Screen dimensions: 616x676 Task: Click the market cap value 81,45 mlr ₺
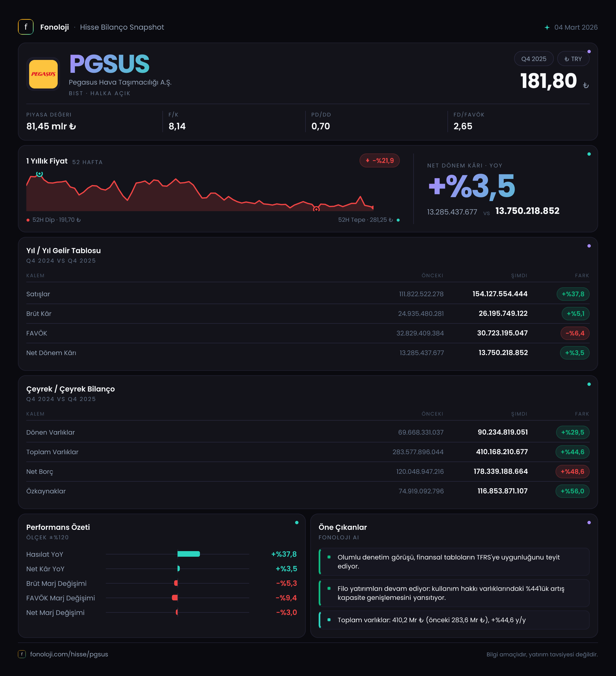pyautogui.click(x=51, y=126)
